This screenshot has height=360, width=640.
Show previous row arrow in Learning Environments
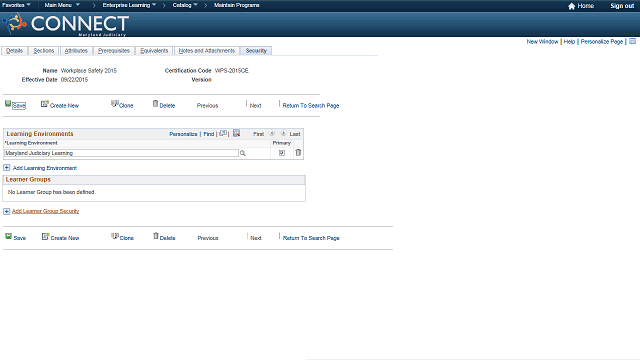coord(271,133)
